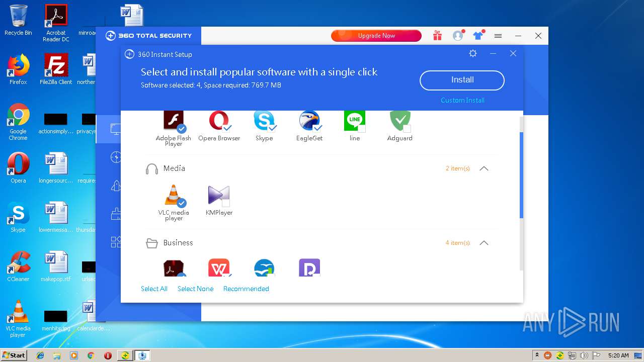644x362 pixels.
Task: Open Internet Explorer from taskbar
Action: pyautogui.click(x=40, y=355)
